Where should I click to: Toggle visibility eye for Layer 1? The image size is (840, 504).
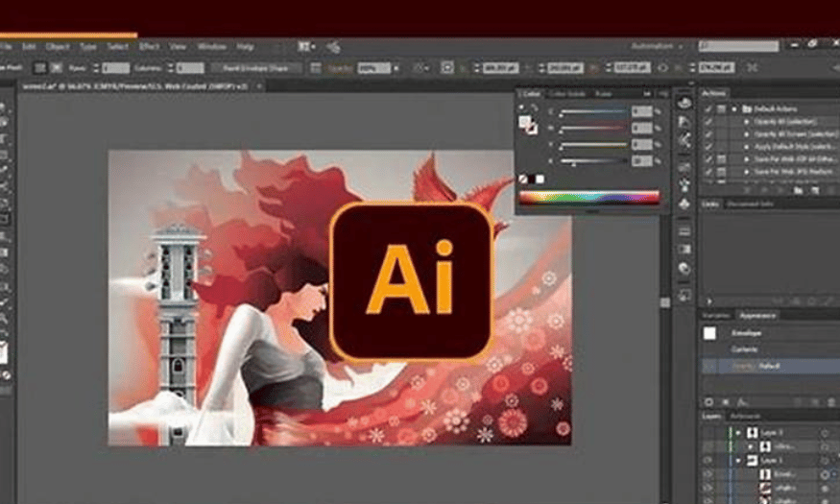click(x=708, y=461)
